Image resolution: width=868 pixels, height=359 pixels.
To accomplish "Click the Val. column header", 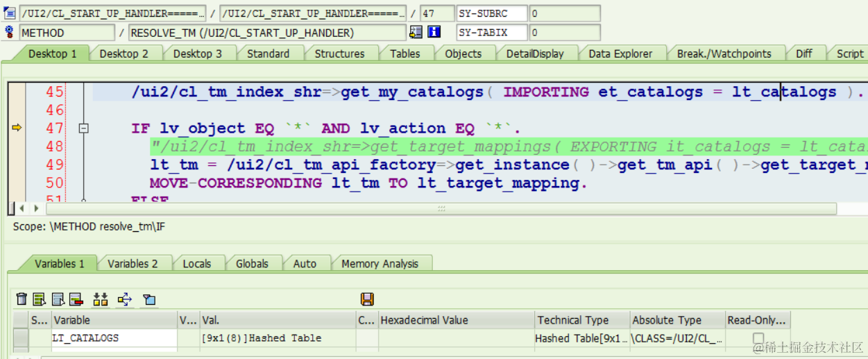I will tap(278, 320).
